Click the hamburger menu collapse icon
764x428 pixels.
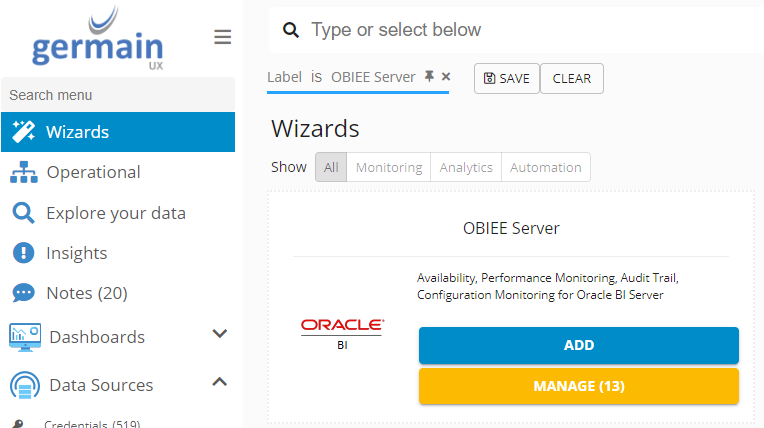[223, 37]
